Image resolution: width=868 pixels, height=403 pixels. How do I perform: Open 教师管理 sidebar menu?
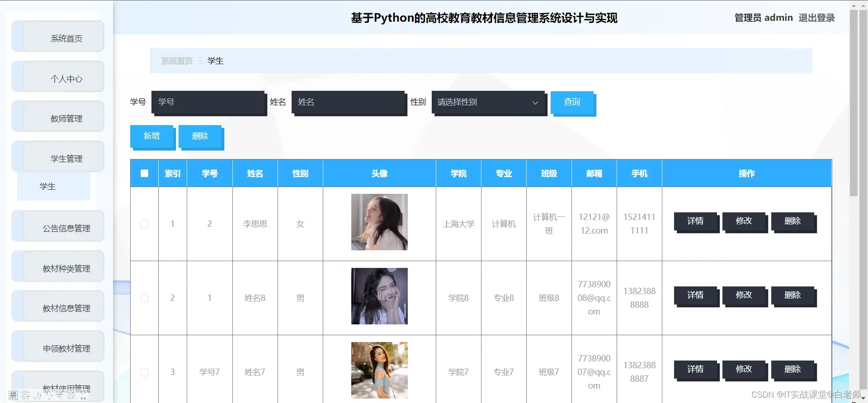[x=58, y=117]
